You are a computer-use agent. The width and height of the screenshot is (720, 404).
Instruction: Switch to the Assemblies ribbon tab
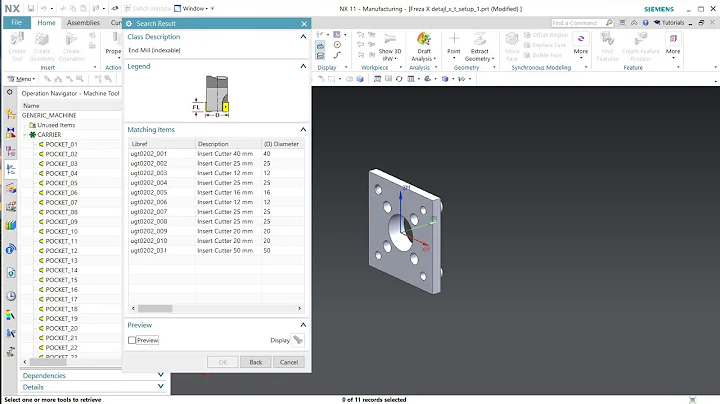[83, 22]
